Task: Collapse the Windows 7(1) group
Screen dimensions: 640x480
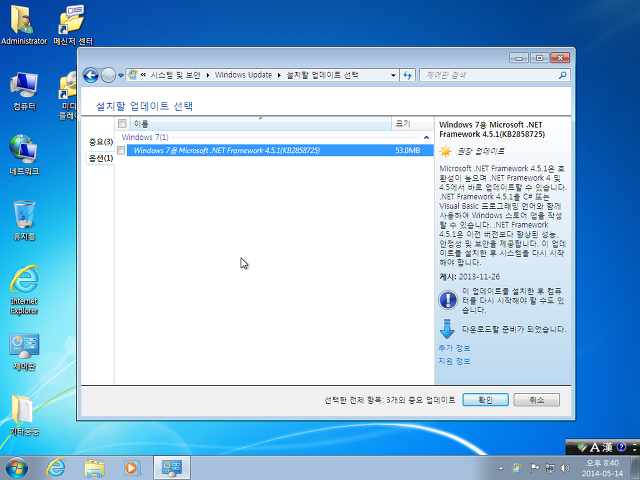Action: (x=427, y=138)
